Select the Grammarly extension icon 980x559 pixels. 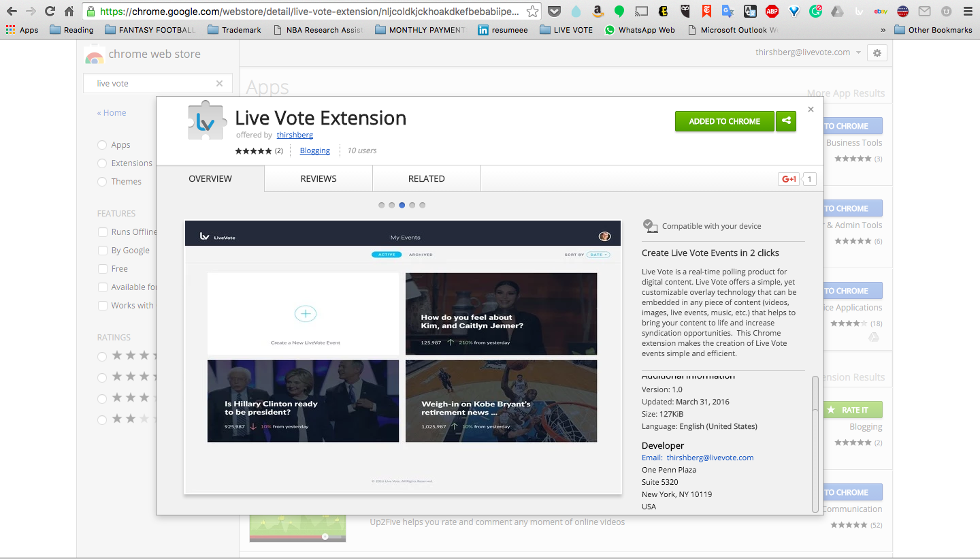click(x=815, y=11)
